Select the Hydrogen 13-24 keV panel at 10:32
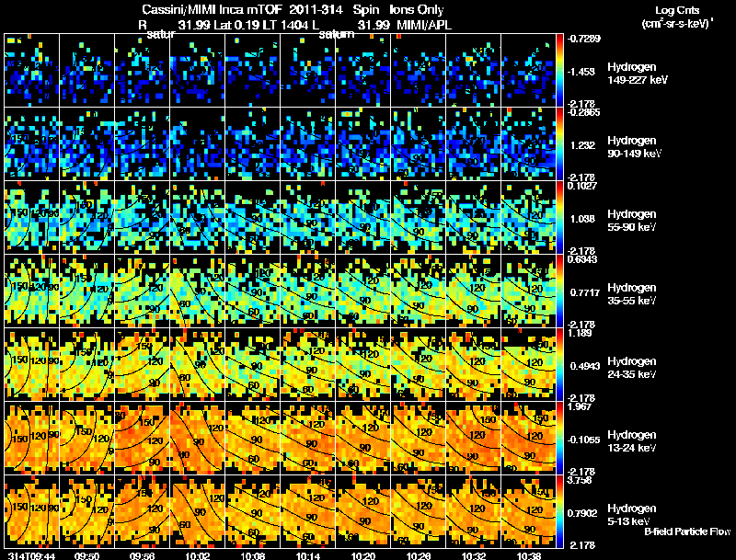This screenshot has width=736, height=560. pyautogui.click(x=474, y=438)
